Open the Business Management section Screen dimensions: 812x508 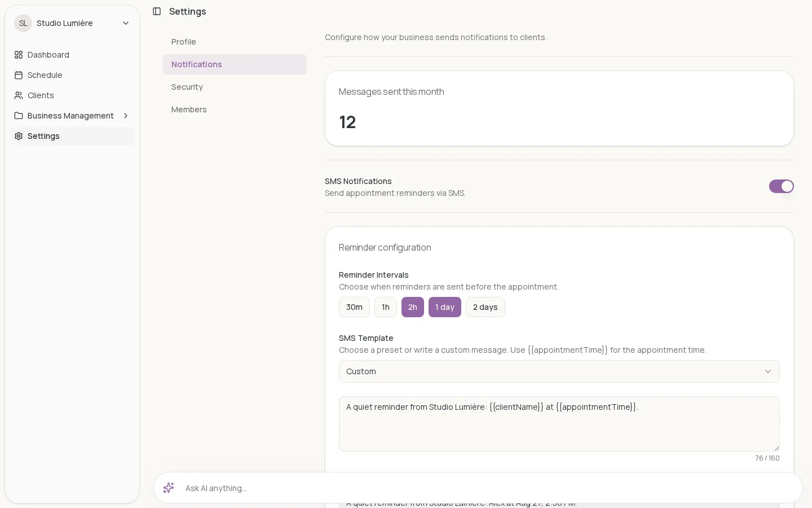72,116
